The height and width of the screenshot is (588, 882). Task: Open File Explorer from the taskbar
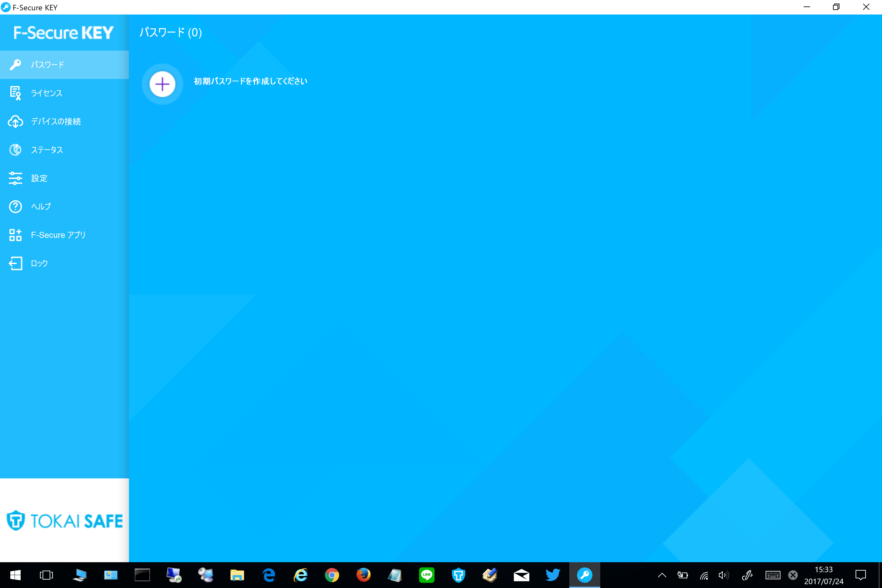pyautogui.click(x=237, y=575)
